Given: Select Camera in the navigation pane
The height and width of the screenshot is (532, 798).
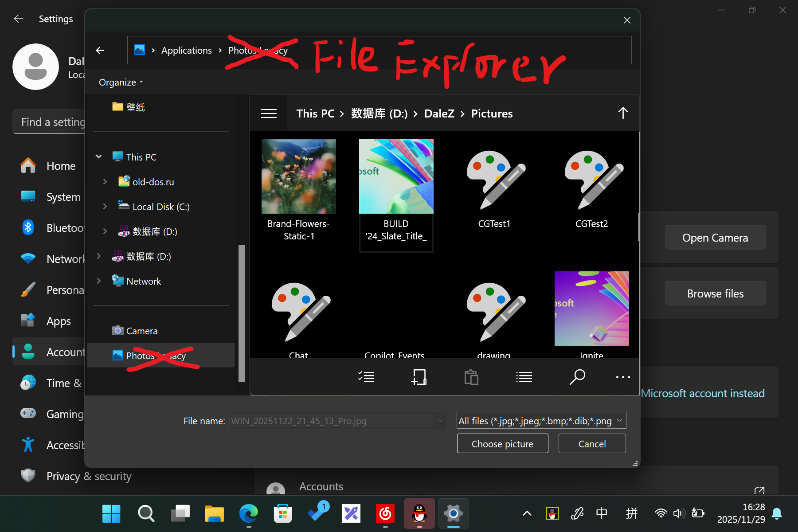Looking at the screenshot, I should [x=141, y=331].
